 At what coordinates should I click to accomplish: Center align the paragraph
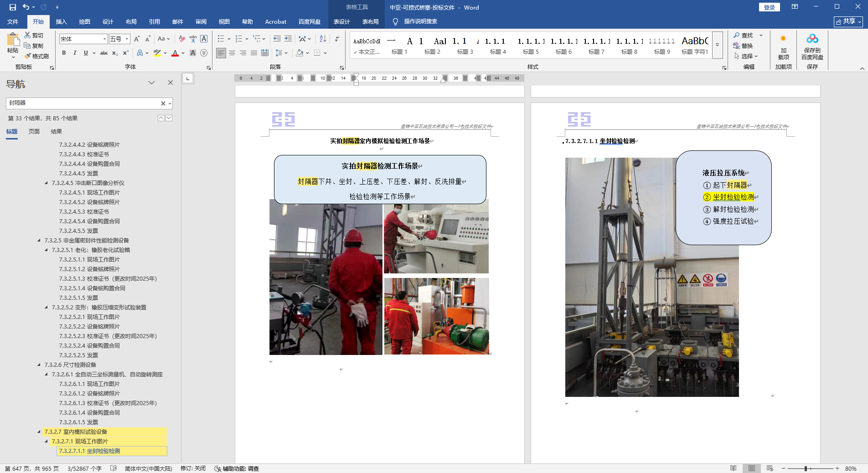point(232,53)
